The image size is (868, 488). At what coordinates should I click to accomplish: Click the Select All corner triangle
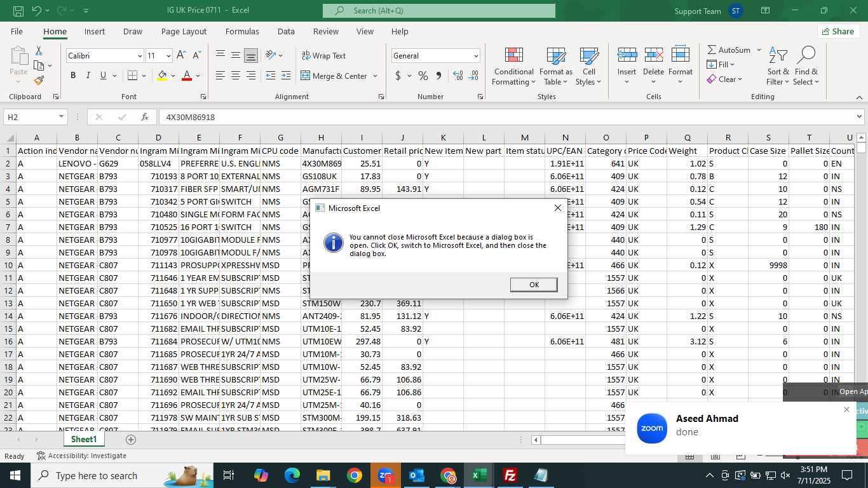point(9,138)
